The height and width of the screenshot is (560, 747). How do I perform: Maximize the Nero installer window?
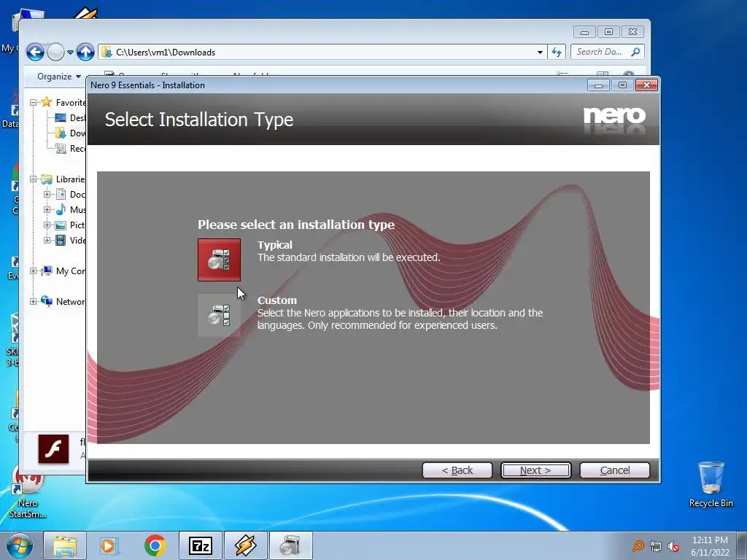click(x=622, y=85)
